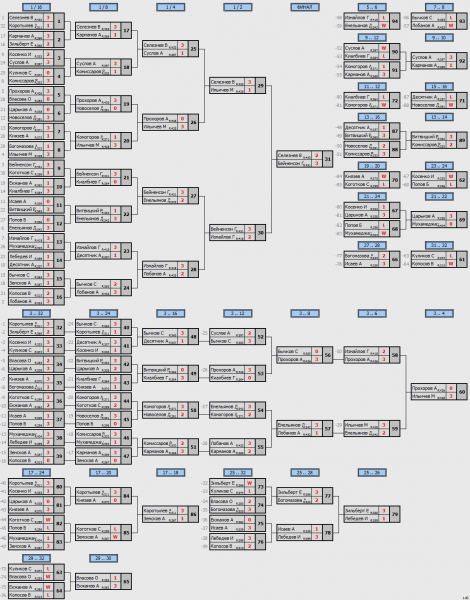The width and height of the screenshot is (470, 600).
Task: Click match number box 29 in semifinals
Action: point(261,86)
